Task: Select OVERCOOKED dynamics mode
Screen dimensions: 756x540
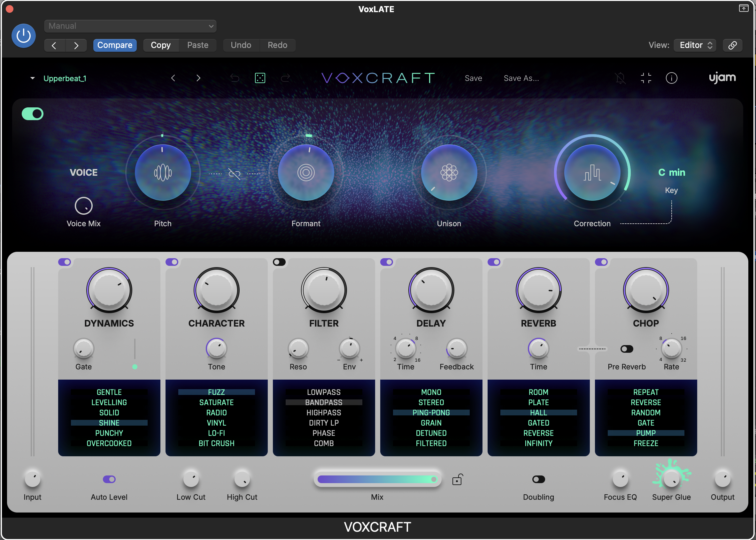Action: click(109, 444)
